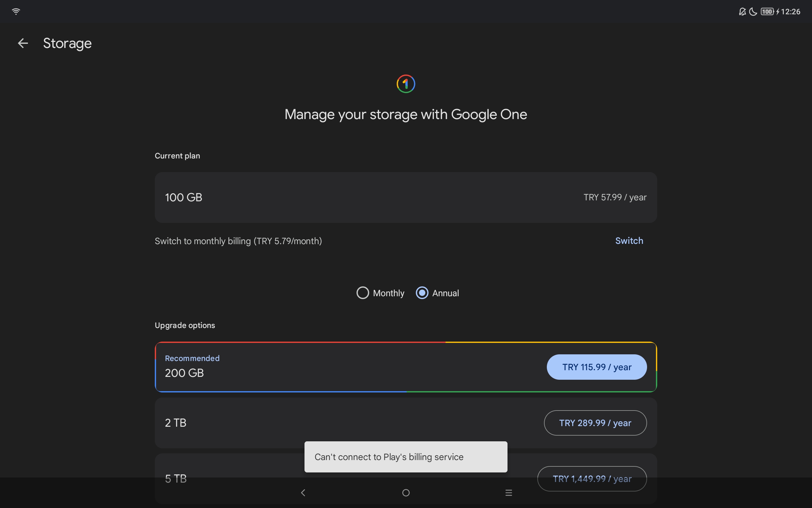Tap the Google One logo
The width and height of the screenshot is (812, 508).
[406, 84]
